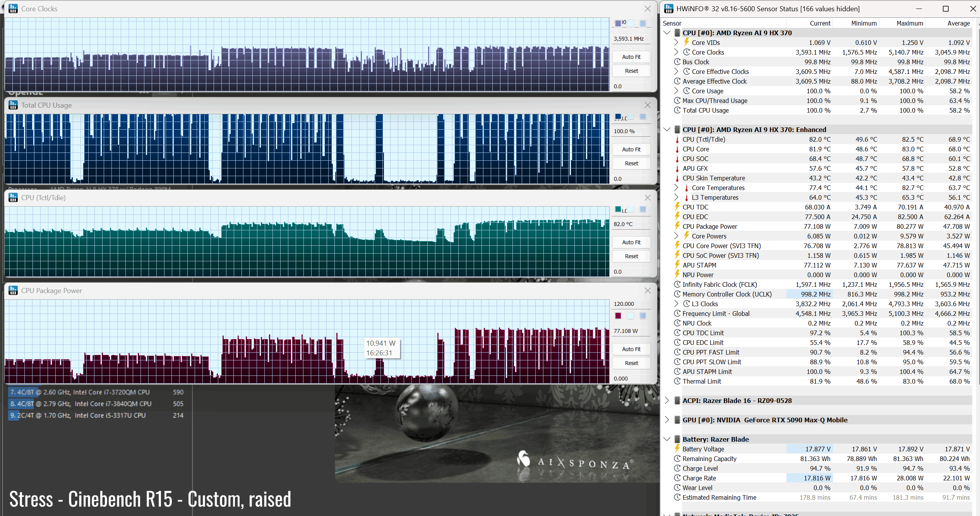Expand the L3 Clocks row
980x516 pixels.
676,303
